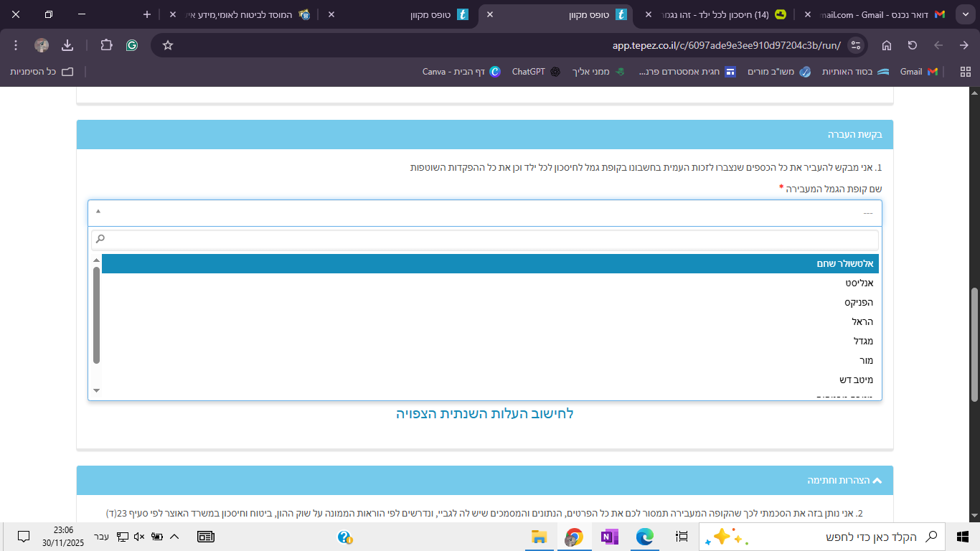Open the Grammarly extension icon
The height and width of the screenshot is (551, 980).
click(132, 45)
